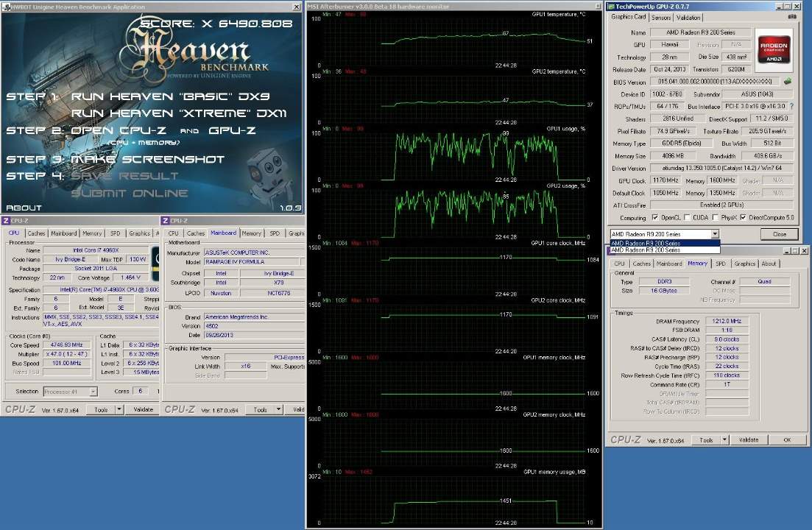Screen dimensions: 812x530
Task: Click Make Screenshot in Heaven Benchmark
Action: (x=147, y=160)
